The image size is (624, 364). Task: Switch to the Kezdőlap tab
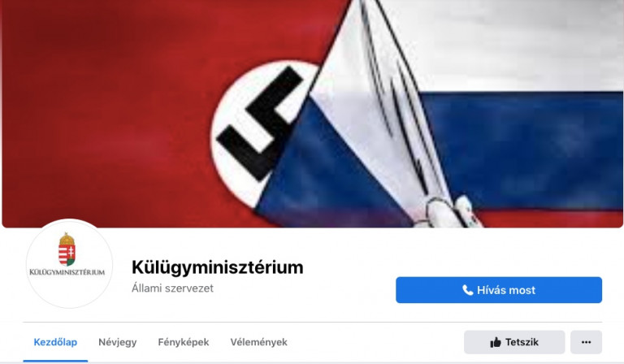55,342
